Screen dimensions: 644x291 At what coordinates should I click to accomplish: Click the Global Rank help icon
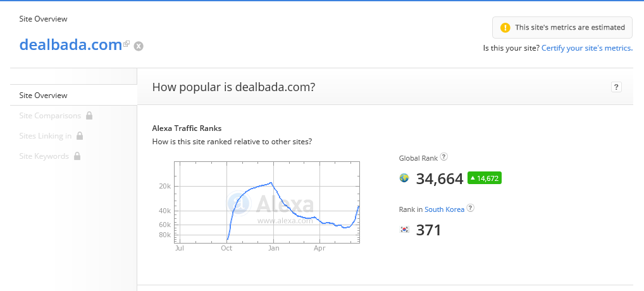(444, 157)
